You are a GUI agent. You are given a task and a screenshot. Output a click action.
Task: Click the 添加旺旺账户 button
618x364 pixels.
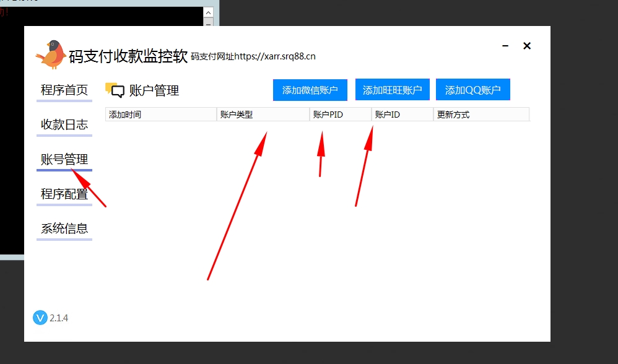(x=392, y=90)
